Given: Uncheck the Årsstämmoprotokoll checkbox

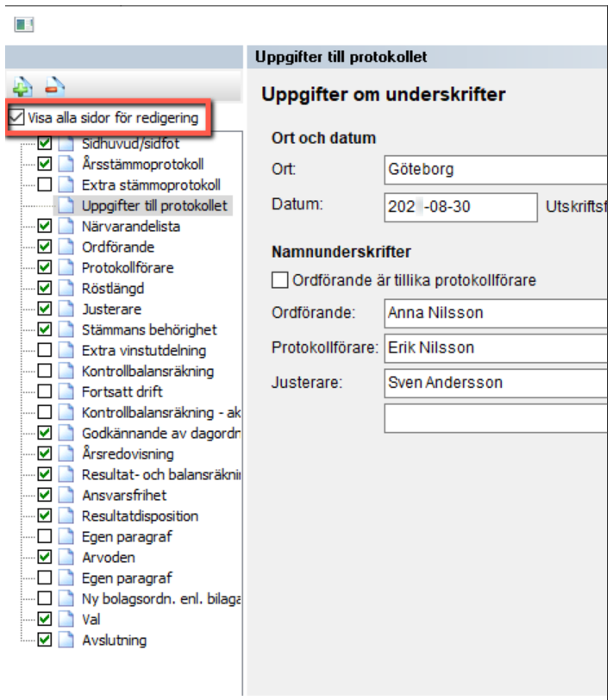Looking at the screenshot, I should (x=45, y=164).
